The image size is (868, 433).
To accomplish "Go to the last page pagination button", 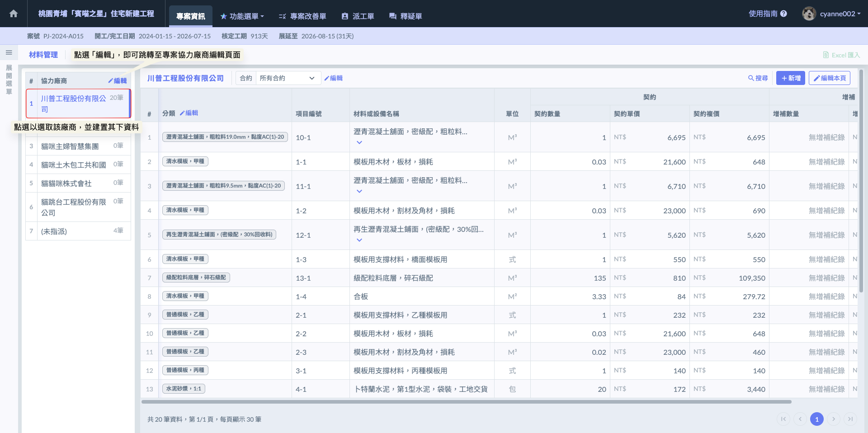I will tap(850, 419).
